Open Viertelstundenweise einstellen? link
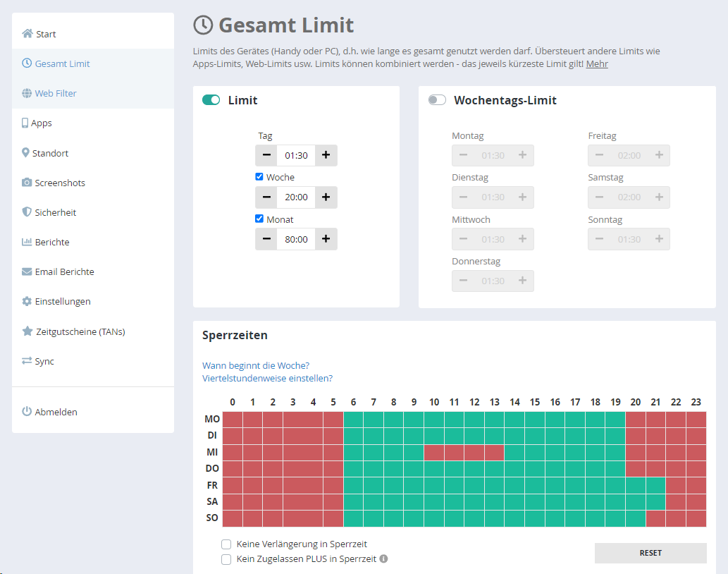The height and width of the screenshot is (574, 728). tap(267, 378)
